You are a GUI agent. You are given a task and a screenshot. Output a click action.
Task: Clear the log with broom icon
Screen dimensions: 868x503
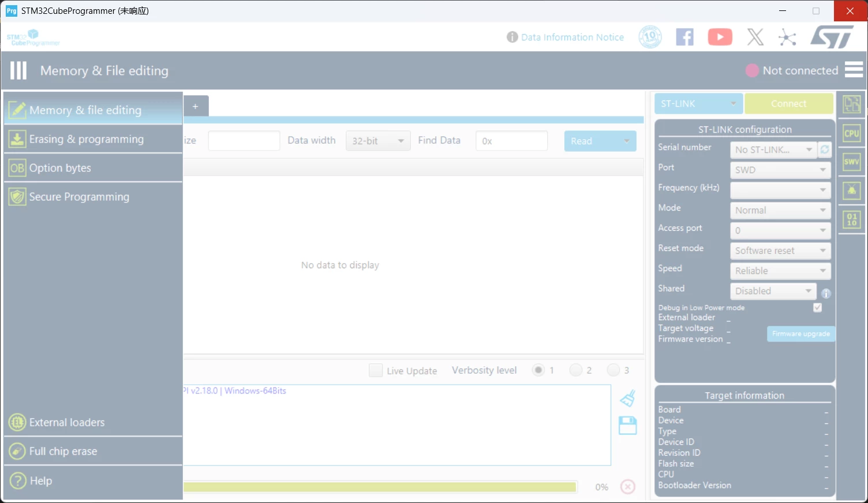pyautogui.click(x=627, y=398)
